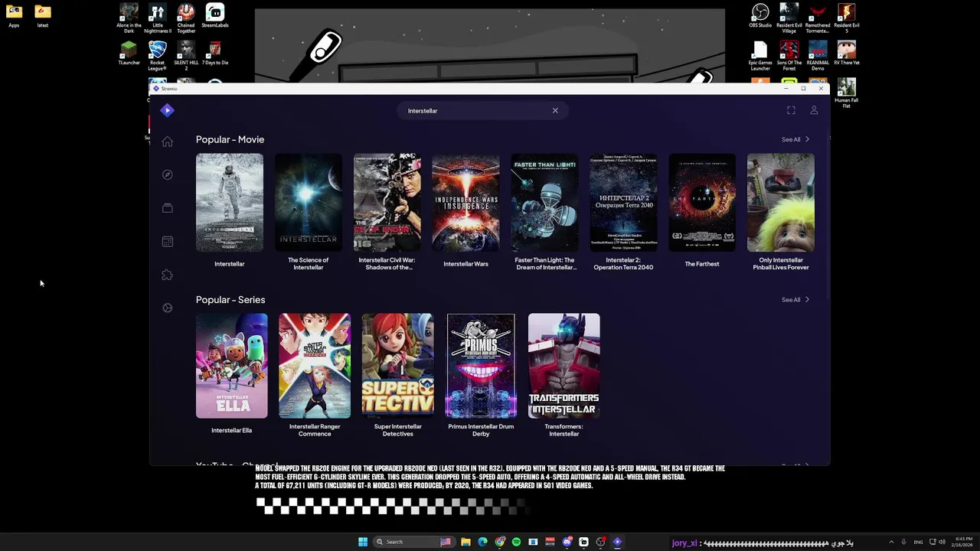
Task: Open the 'latest' folder on desktop
Action: click(x=43, y=17)
